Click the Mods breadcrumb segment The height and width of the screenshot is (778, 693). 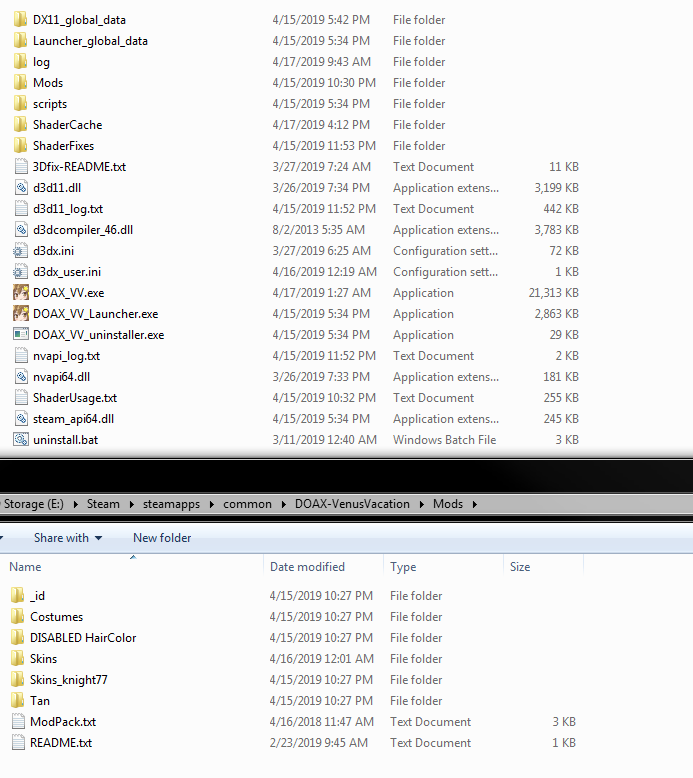[x=448, y=504]
